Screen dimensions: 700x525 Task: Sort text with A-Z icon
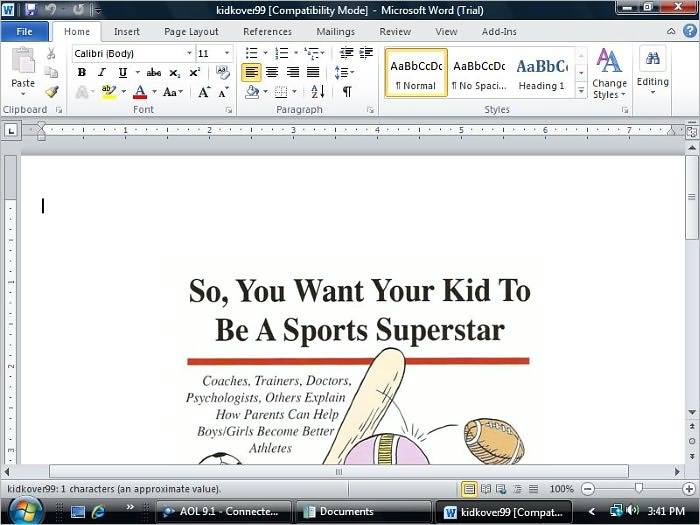tap(317, 92)
